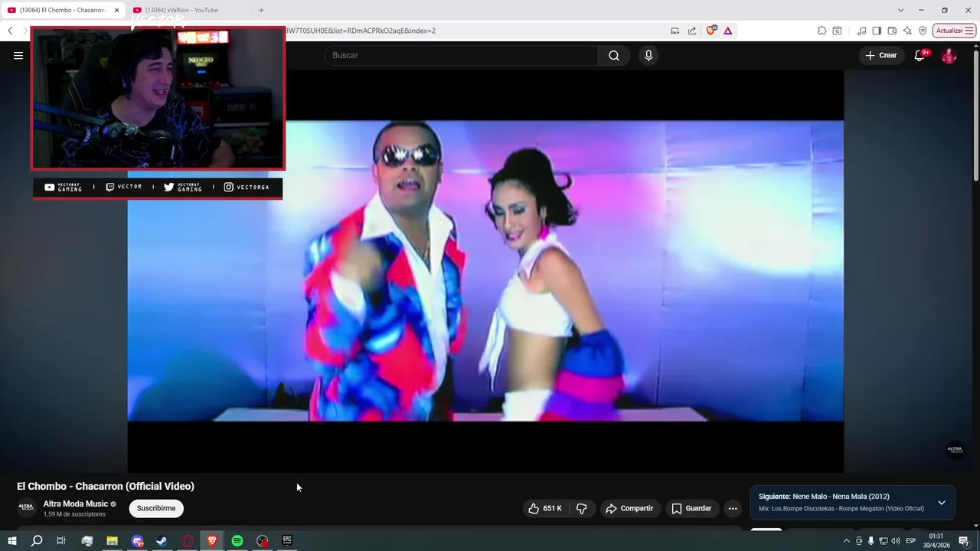Open YouTube account avatar menu
Image resolution: width=980 pixels, height=551 pixels.
point(949,55)
